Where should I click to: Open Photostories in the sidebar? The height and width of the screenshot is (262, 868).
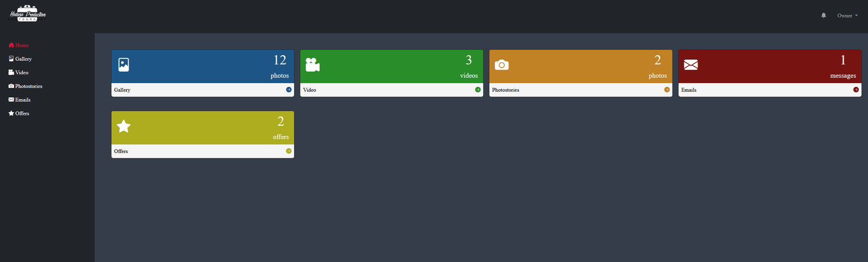(25, 86)
